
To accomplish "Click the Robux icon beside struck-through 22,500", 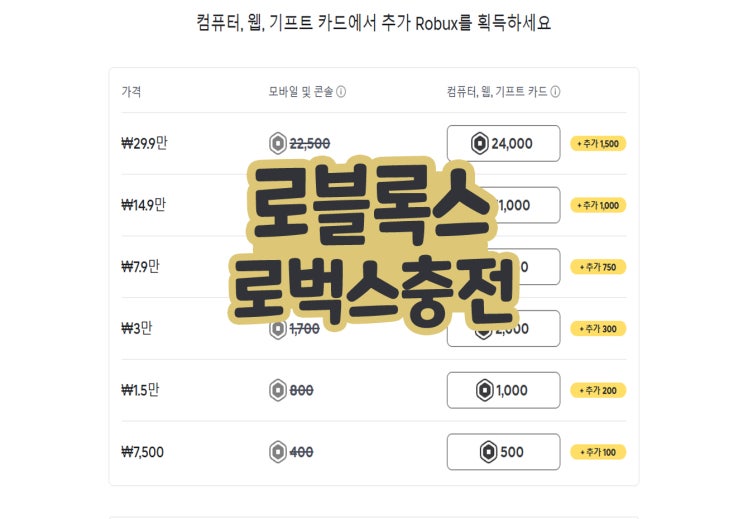I will tap(278, 143).
